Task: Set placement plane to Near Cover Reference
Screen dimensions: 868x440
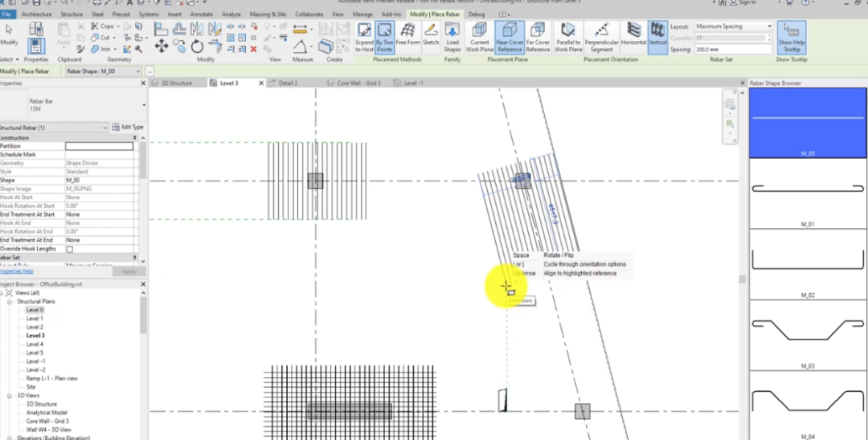Action: coord(510,38)
